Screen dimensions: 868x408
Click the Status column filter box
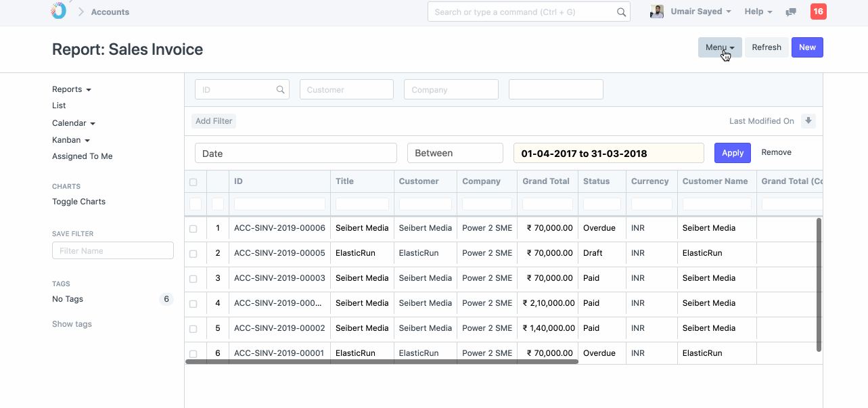click(x=601, y=204)
